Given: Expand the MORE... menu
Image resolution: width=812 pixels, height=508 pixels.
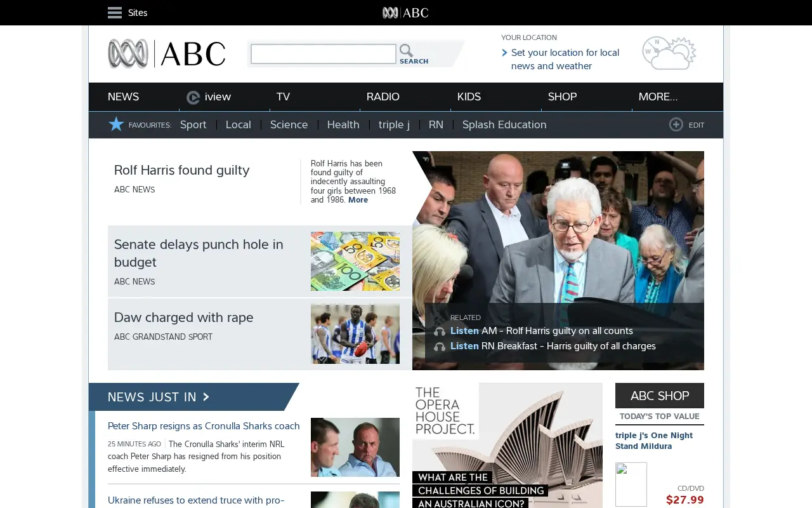Looking at the screenshot, I should [x=658, y=97].
